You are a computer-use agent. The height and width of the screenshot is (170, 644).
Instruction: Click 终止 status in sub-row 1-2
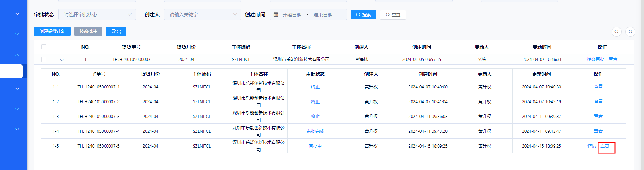pos(315,102)
